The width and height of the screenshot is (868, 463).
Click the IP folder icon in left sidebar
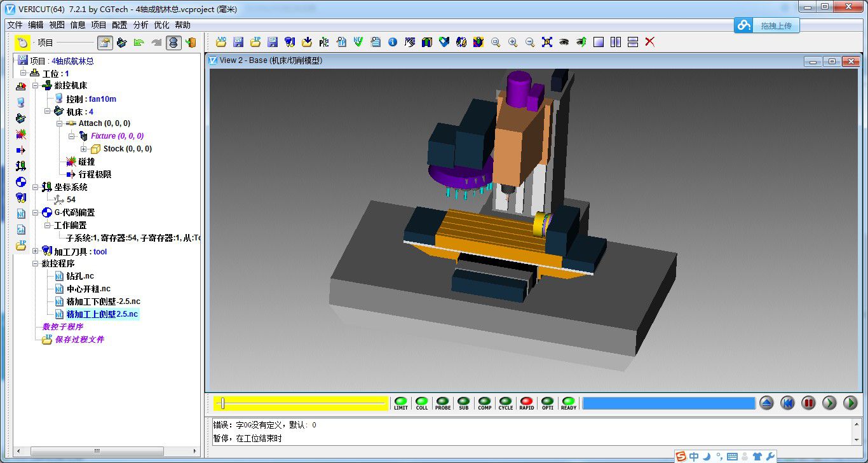[21, 245]
